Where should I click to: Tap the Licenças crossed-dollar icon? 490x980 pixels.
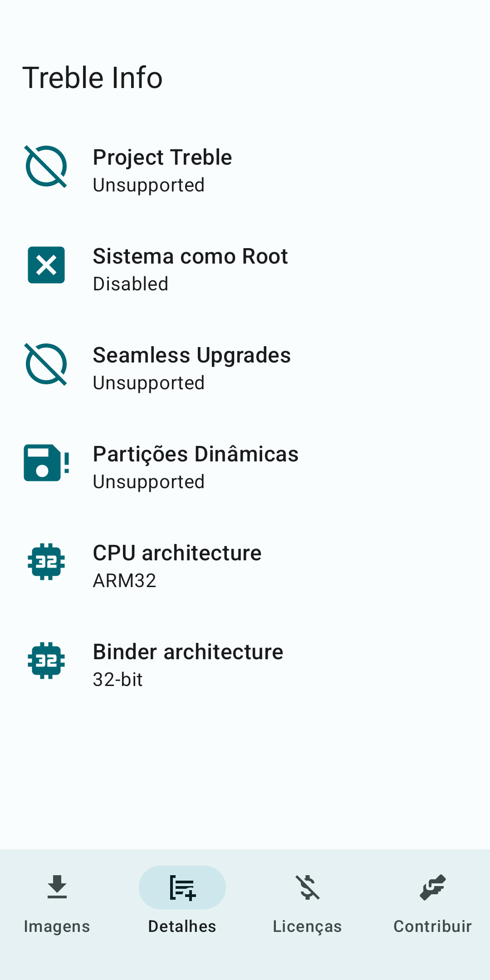click(x=308, y=887)
